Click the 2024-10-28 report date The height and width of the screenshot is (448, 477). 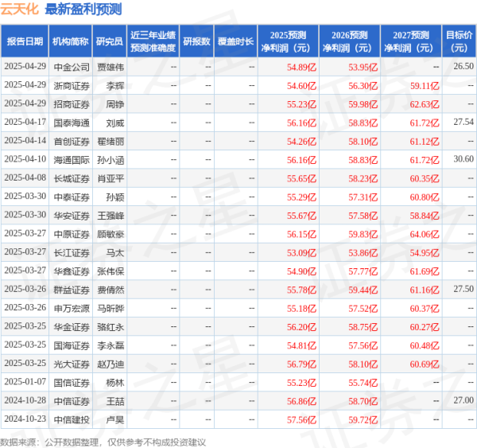pyautogui.click(x=25, y=399)
